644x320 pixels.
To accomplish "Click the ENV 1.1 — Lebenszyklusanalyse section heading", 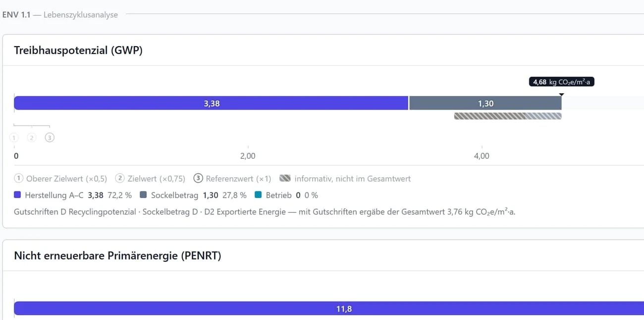I will (60, 15).
